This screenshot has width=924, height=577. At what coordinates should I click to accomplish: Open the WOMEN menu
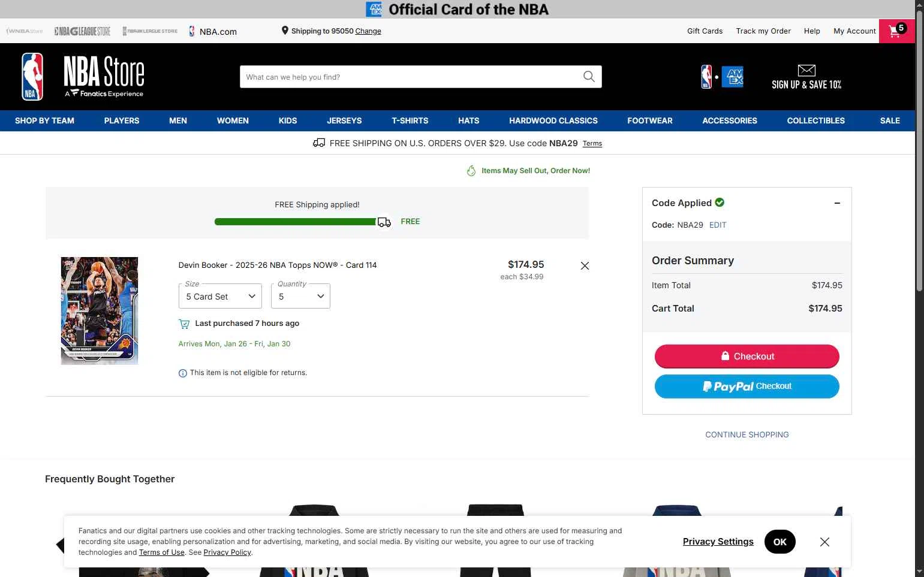233,120
